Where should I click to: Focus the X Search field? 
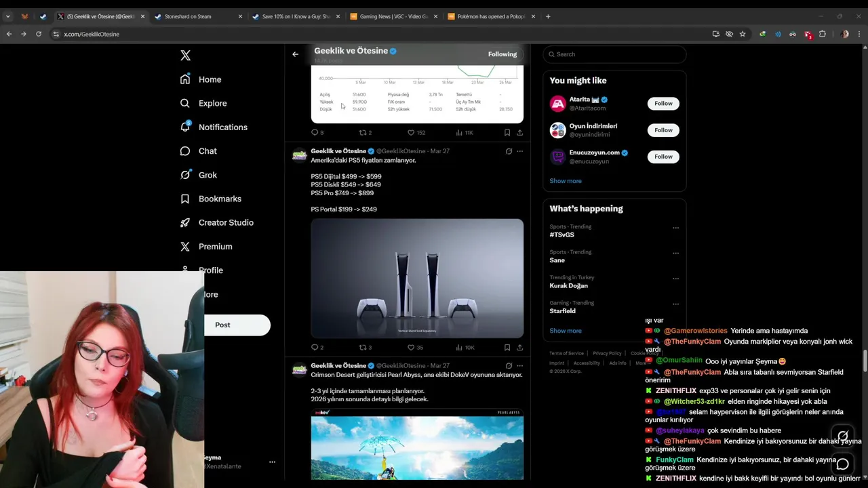(614, 54)
